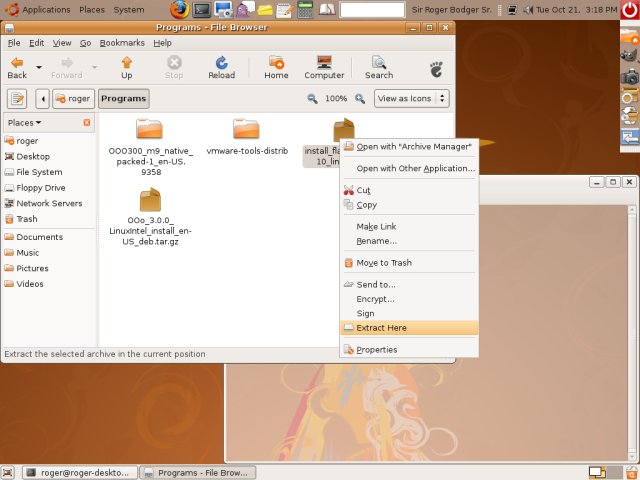Open roger in the Places sidebar

[49, 141]
